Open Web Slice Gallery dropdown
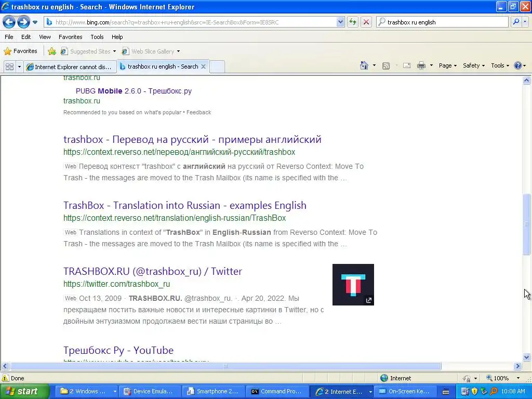This screenshot has height=399, width=532. coord(151,51)
